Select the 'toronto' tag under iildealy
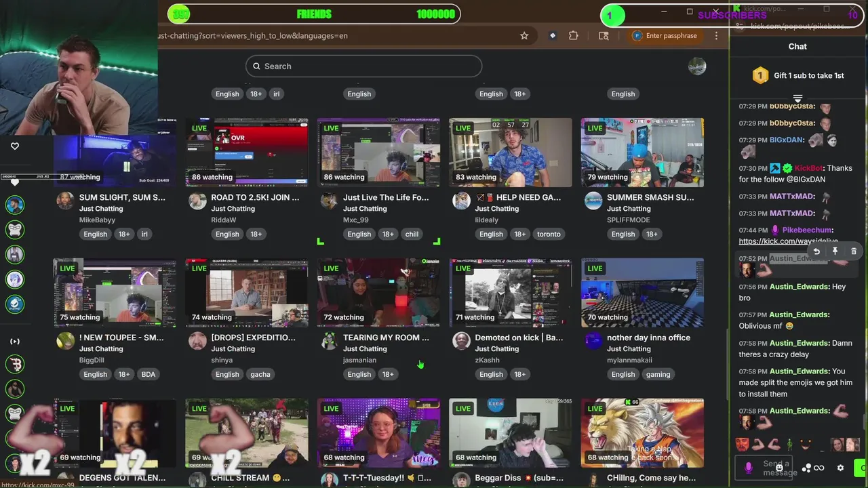This screenshot has width=868, height=488. [x=549, y=235]
